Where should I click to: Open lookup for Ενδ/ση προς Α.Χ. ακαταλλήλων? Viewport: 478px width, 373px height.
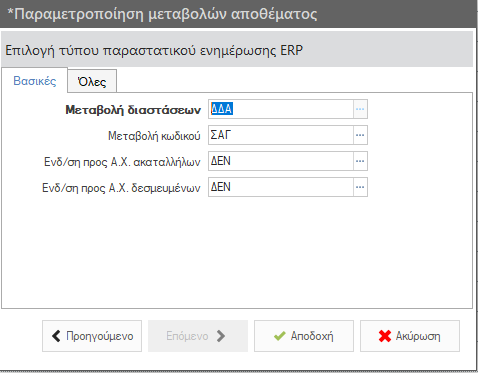[x=360, y=161]
